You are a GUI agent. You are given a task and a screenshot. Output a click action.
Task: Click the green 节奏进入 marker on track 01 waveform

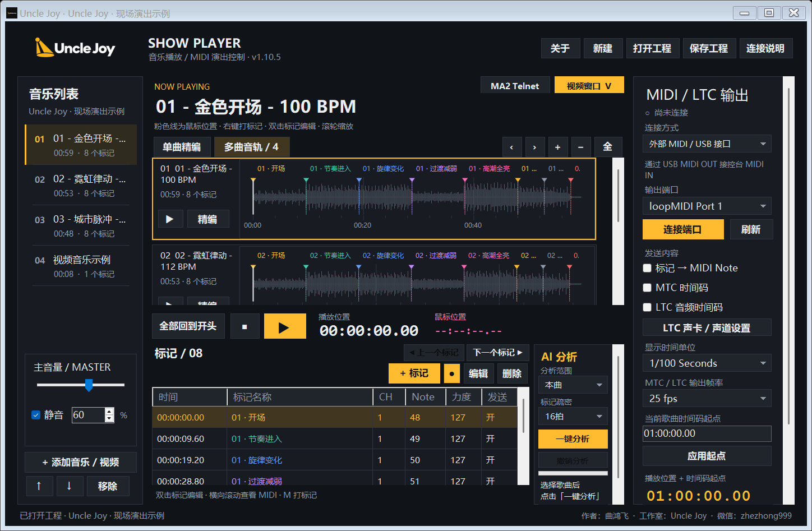click(306, 181)
